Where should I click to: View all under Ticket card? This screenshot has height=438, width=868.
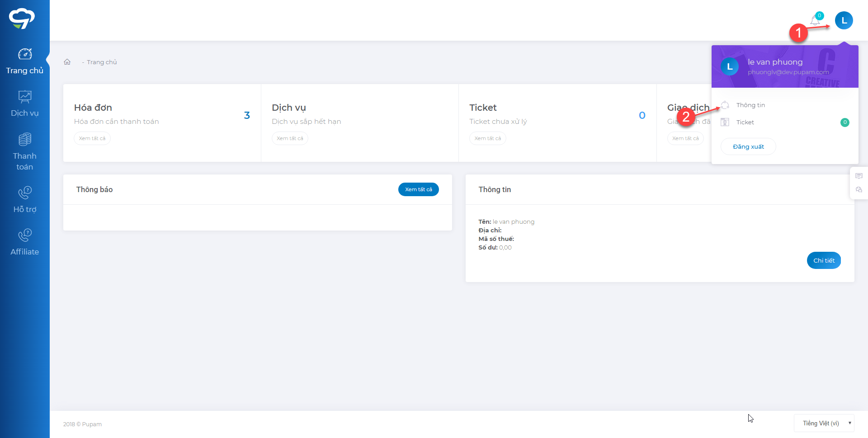[x=487, y=138]
